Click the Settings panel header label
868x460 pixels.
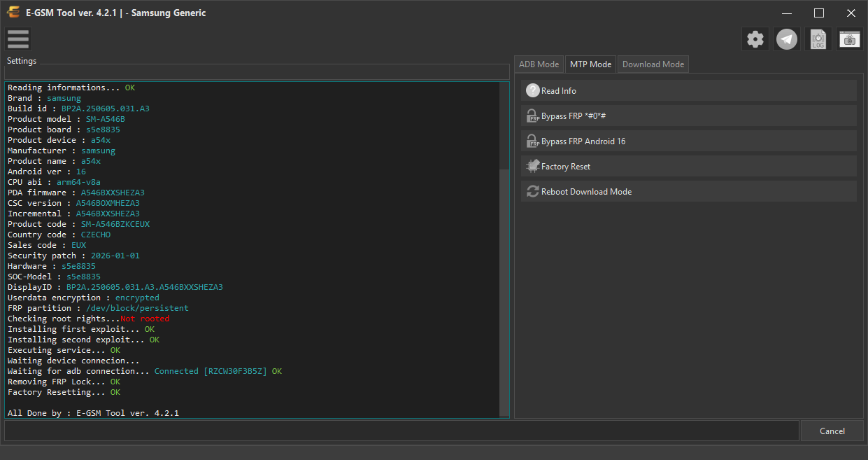tap(22, 61)
